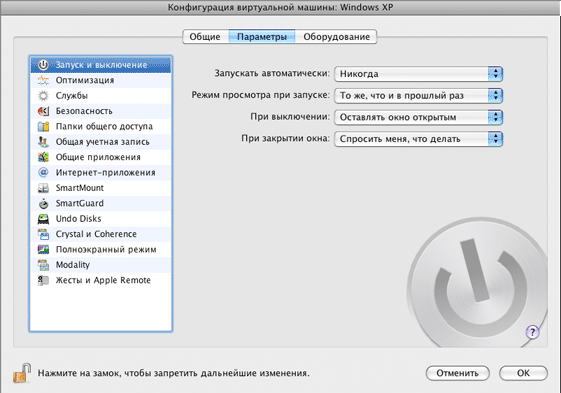
Task: Select Полноэкранный режим in the list
Action: (101, 249)
